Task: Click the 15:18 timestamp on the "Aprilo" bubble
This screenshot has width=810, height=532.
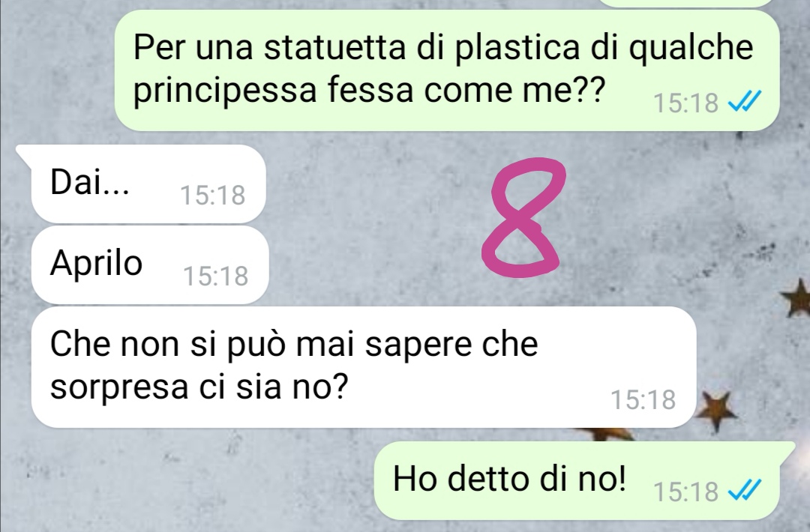Action: click(x=215, y=276)
